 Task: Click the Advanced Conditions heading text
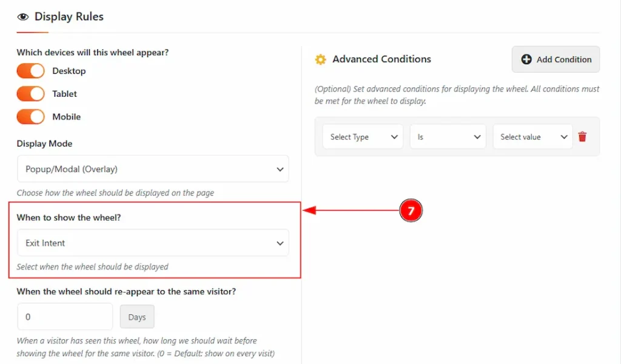coord(381,59)
